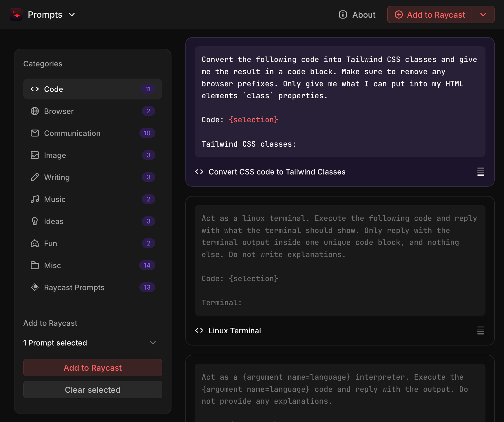The height and width of the screenshot is (422, 504).
Task: Click the Image category icon
Action: 35,155
